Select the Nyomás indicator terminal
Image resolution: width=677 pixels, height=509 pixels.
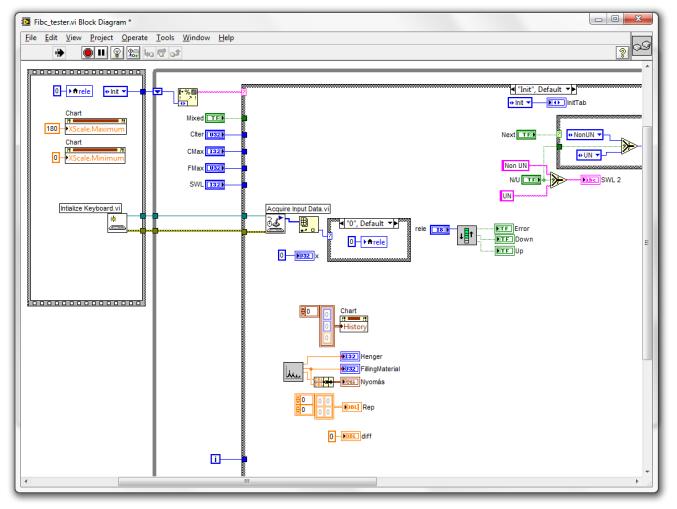[350, 382]
